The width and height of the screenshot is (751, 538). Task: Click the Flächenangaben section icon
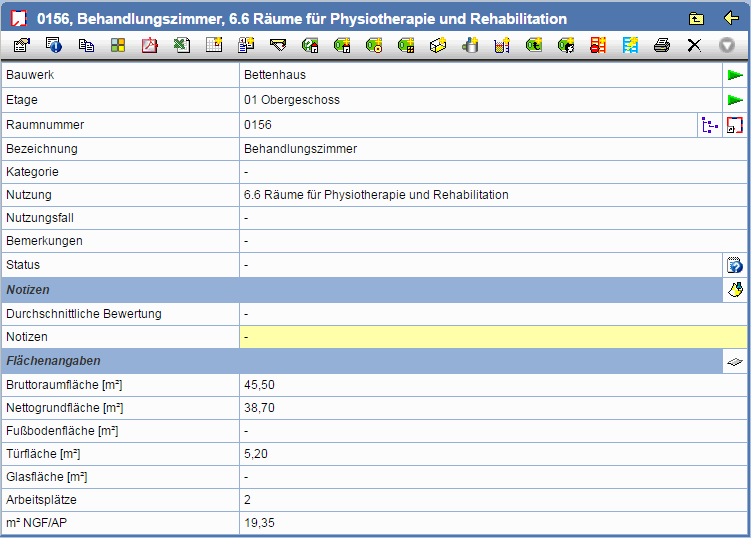736,361
